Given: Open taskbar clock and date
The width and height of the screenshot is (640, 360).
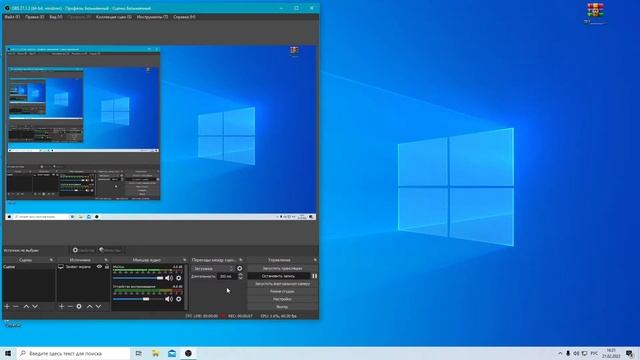Looking at the screenshot, I should click(x=611, y=353).
